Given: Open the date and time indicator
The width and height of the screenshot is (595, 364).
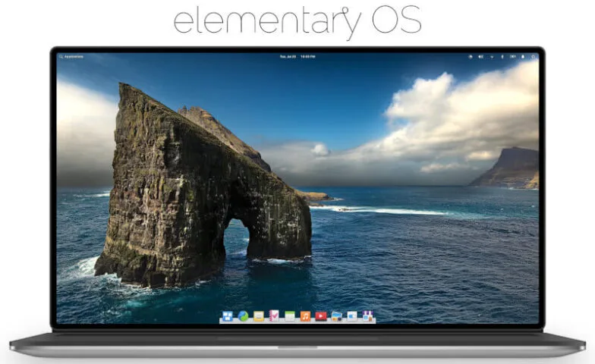Looking at the screenshot, I should click(x=297, y=56).
